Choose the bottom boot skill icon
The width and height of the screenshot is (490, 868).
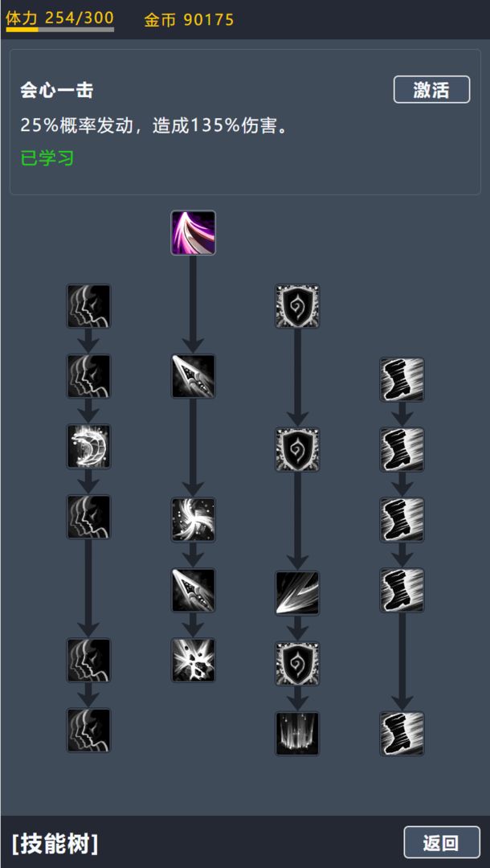[402, 734]
